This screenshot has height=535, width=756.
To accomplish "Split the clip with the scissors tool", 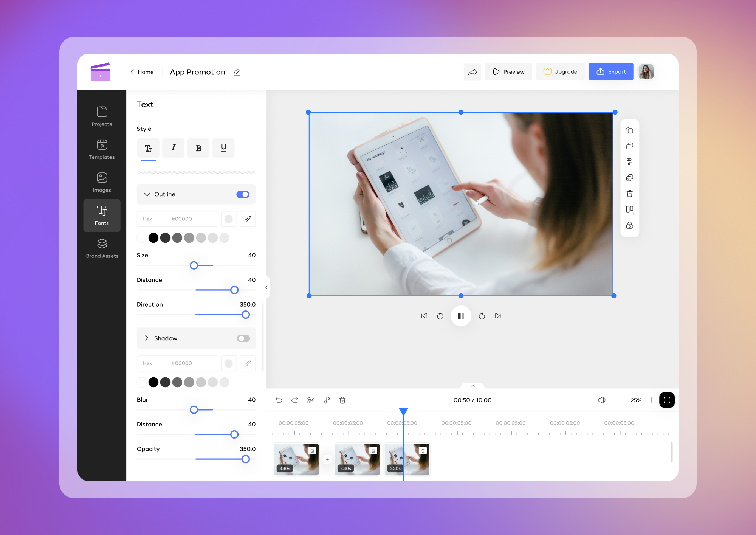I will (x=311, y=400).
